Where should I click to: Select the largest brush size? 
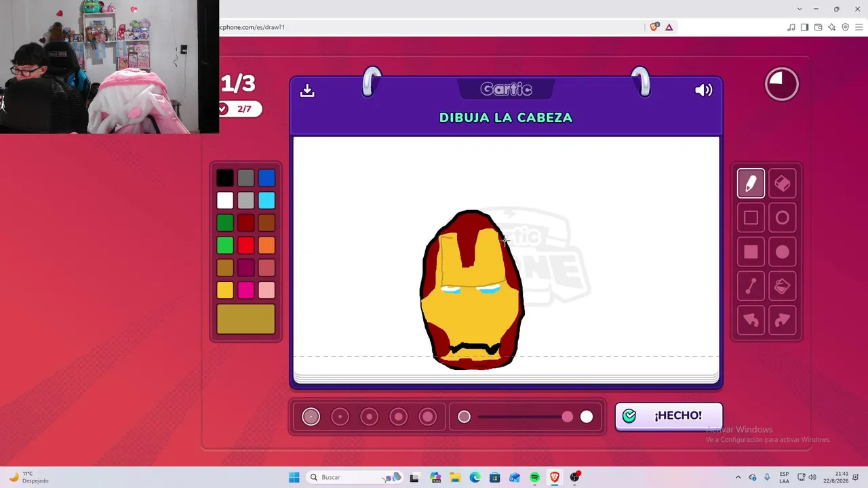coord(427,417)
